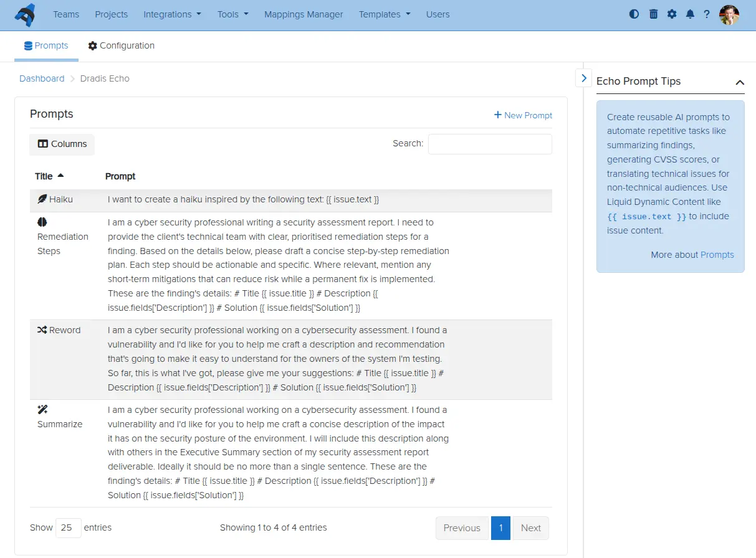Click the shuffle icon next to Reword

tap(42, 329)
